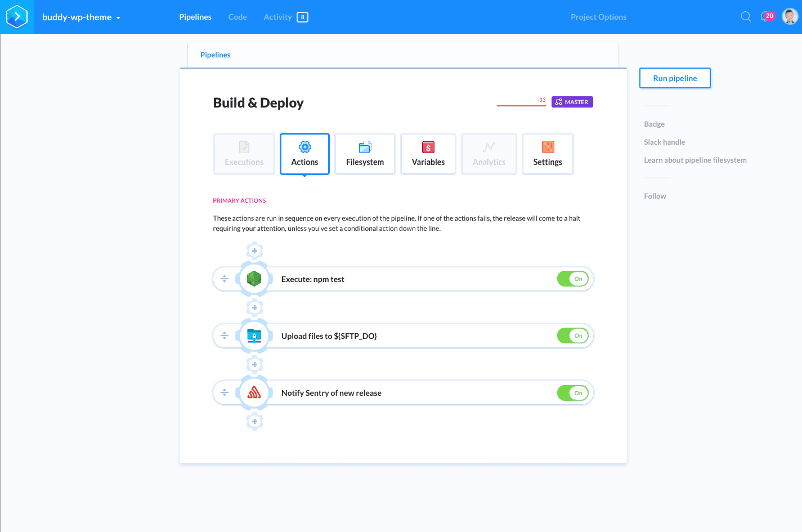Click the MASTER branch badge
This screenshot has width=802, height=532.
(572, 102)
